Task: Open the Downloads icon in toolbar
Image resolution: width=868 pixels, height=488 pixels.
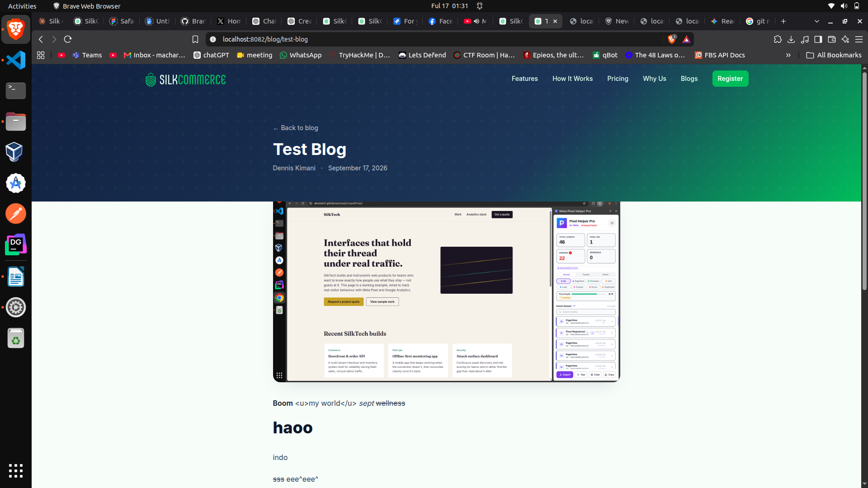Action: pos(791,39)
